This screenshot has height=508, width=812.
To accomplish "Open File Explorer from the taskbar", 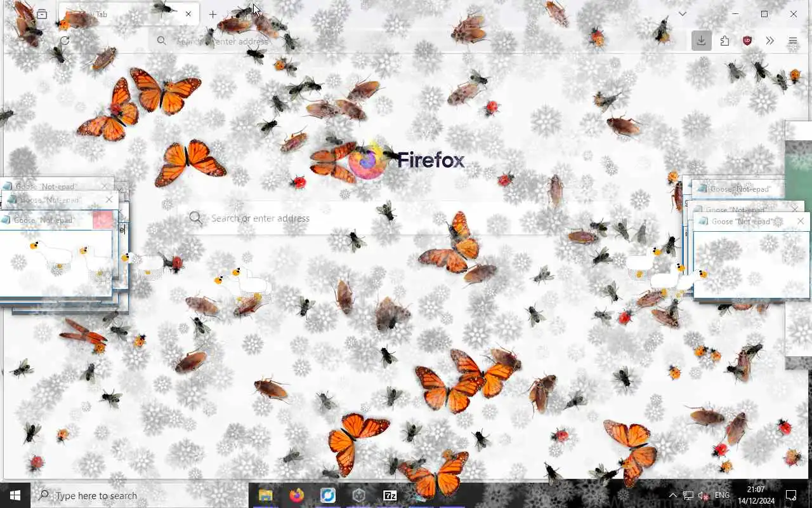I will [266, 495].
